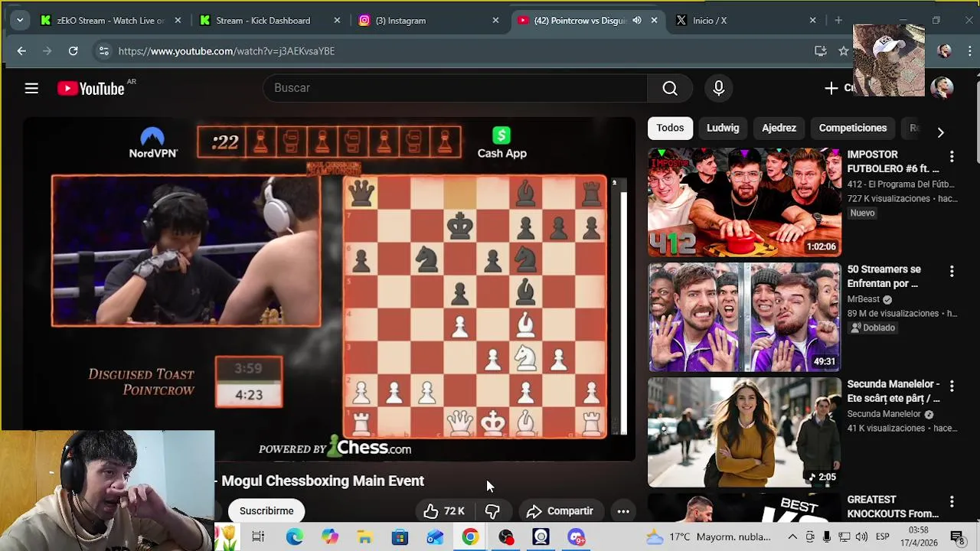Screen dimensions: 980x551
Task: Open 50 Streamers se Enfrentan thumbnail
Action: point(744,318)
